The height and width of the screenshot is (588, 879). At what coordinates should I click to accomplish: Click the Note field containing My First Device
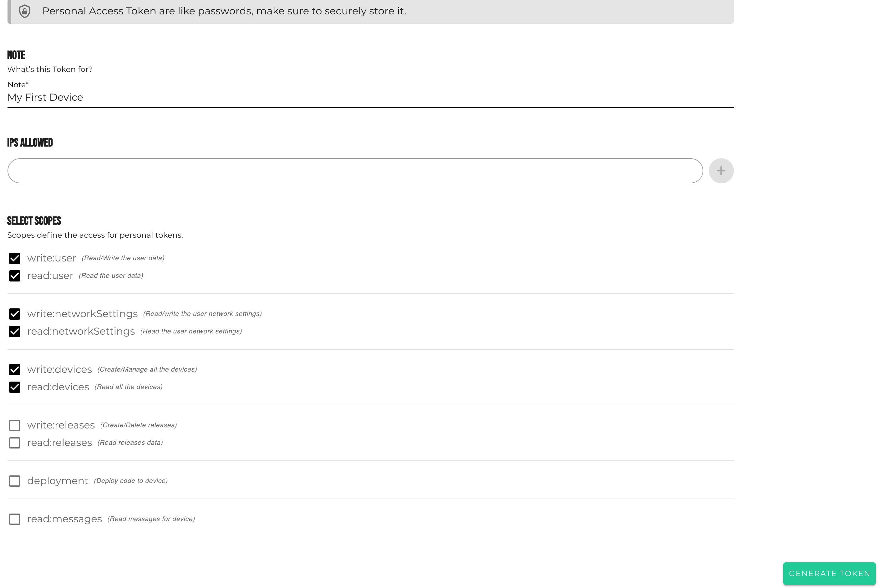(370, 98)
